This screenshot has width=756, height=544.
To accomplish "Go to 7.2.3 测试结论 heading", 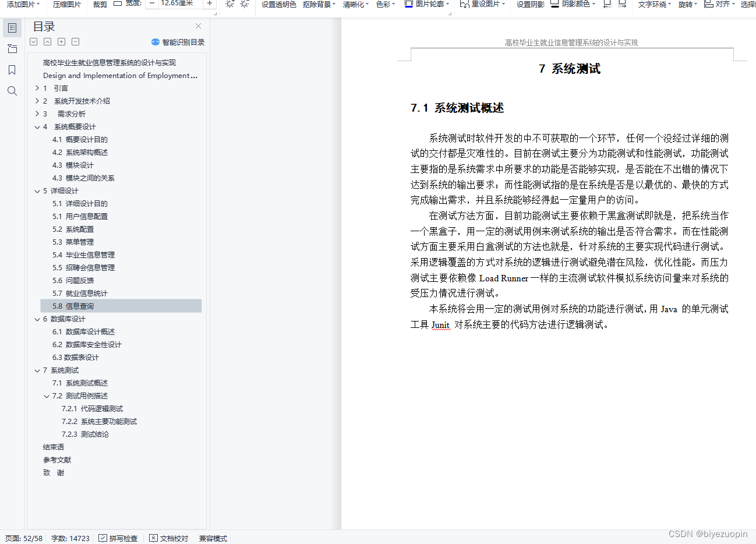I will (85, 434).
